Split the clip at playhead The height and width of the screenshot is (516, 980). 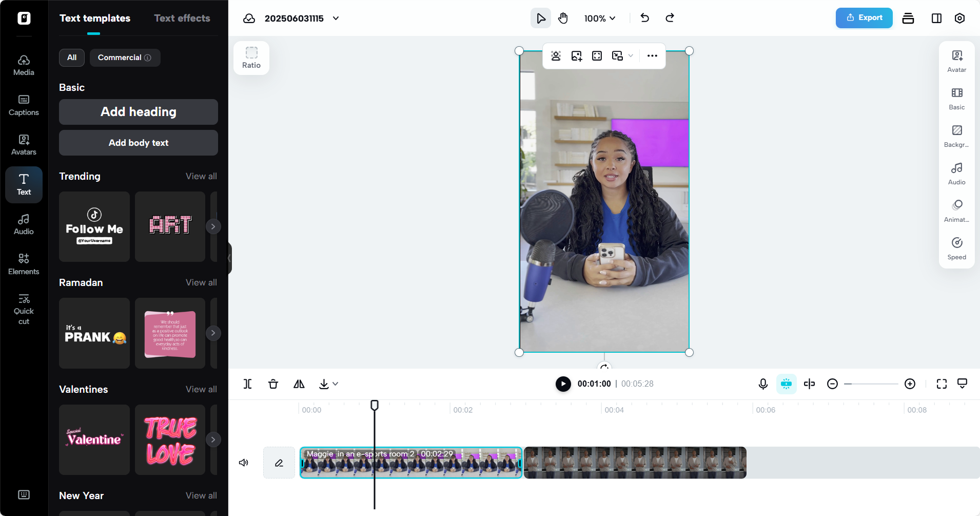click(247, 384)
